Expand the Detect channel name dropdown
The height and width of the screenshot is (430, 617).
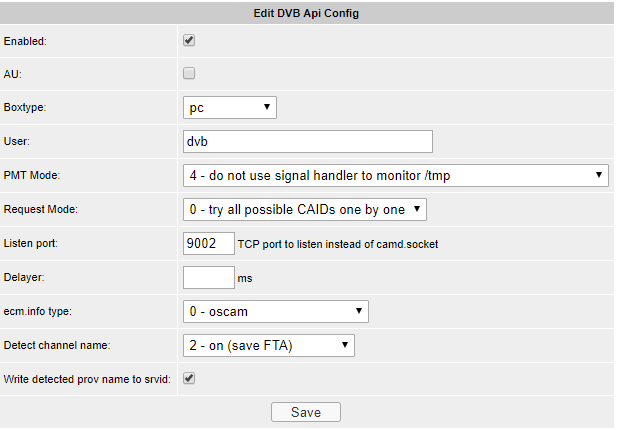269,345
